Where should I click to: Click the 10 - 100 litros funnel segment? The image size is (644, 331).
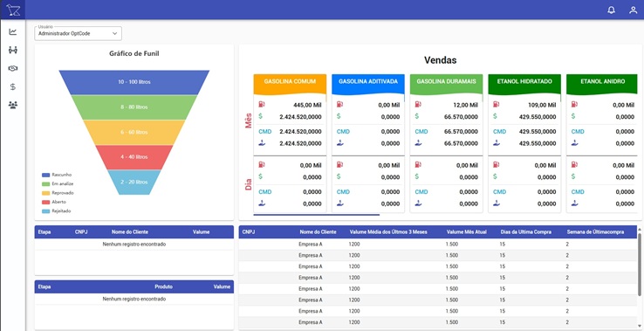coord(134,82)
